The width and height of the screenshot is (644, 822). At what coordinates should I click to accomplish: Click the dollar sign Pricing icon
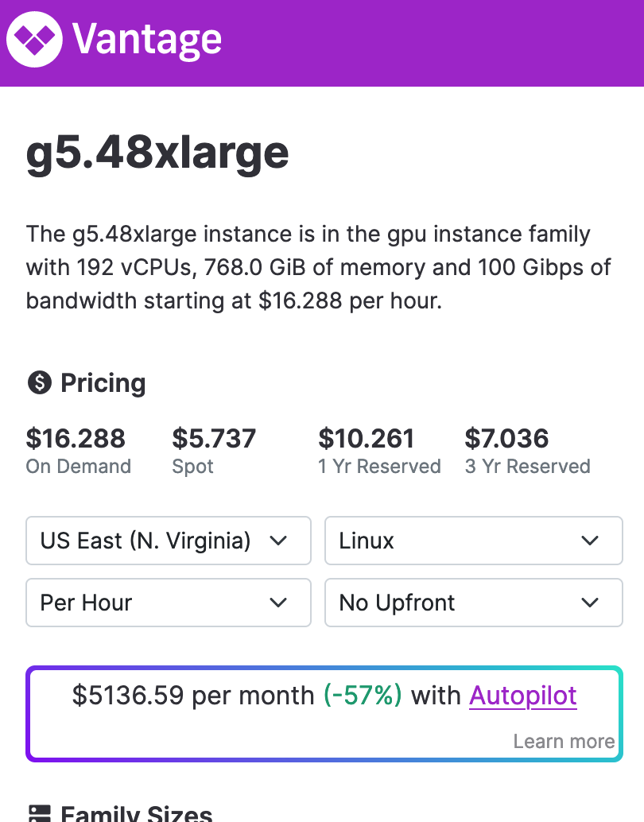tap(39, 382)
